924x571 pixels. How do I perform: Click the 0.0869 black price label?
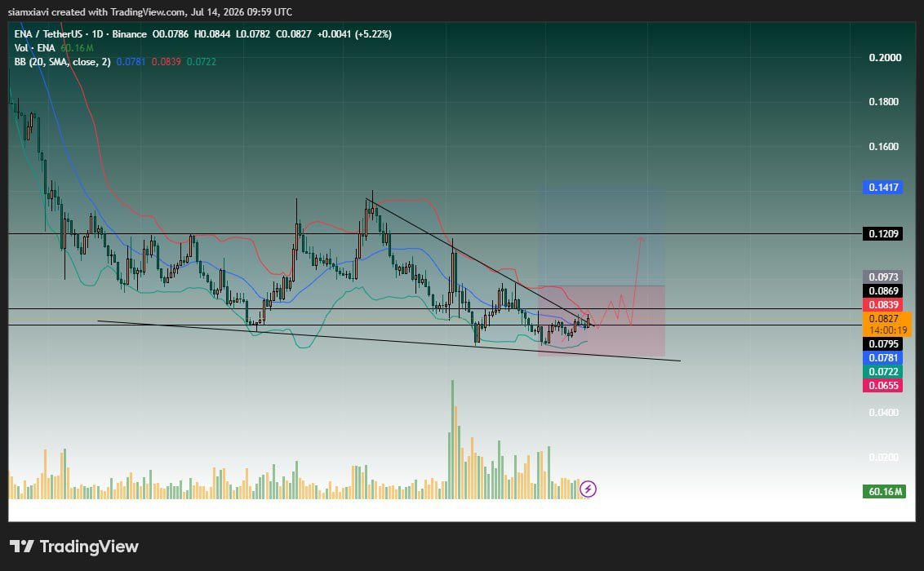pos(882,290)
